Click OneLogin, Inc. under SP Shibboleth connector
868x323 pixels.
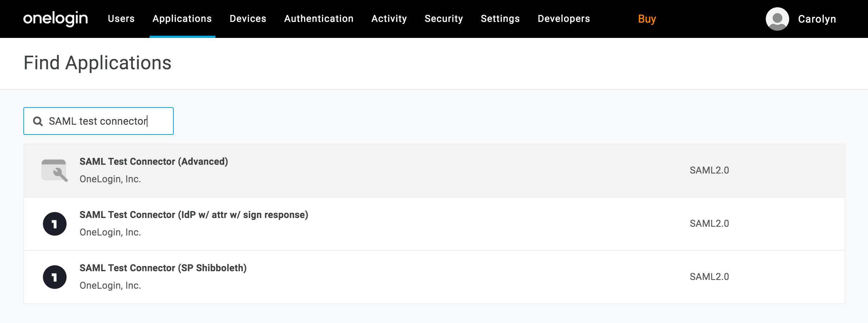(x=110, y=285)
